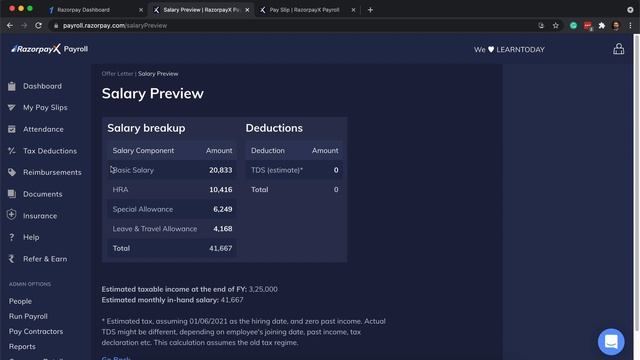Close the Salary Preview tab
The width and height of the screenshot is (640, 360).
pos(247,10)
